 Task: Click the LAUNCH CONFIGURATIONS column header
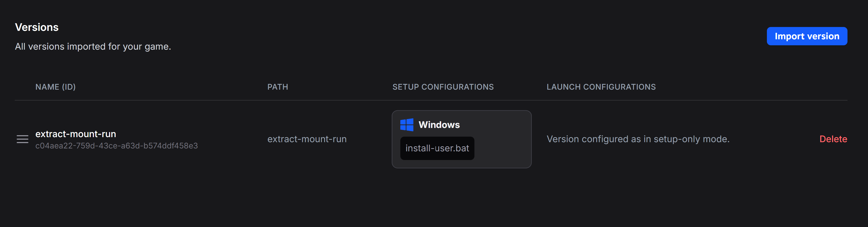pos(601,87)
